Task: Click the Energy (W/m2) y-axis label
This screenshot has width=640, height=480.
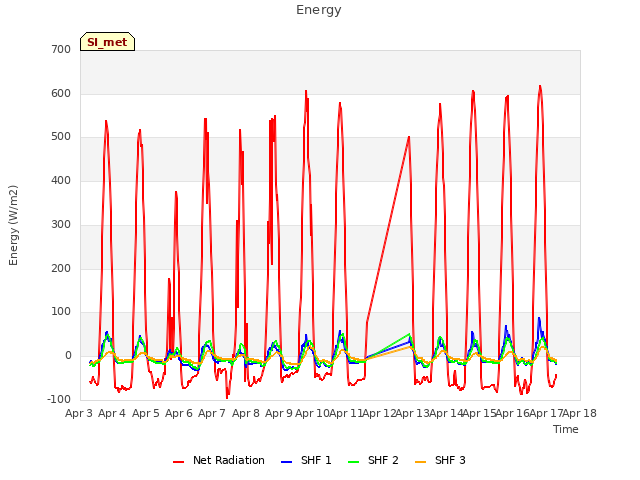Action: (x=13, y=225)
